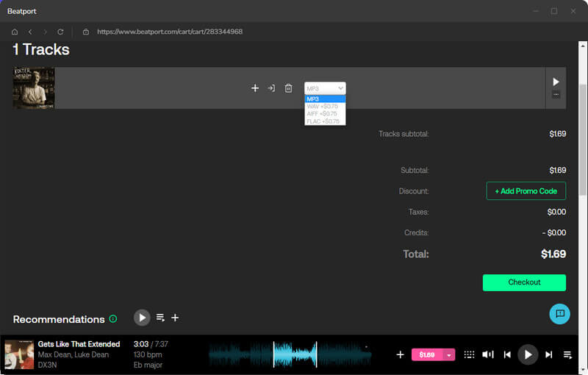This screenshot has width=588, height=375.
Task: Click the Beatport cart URL field
Action: [x=170, y=32]
